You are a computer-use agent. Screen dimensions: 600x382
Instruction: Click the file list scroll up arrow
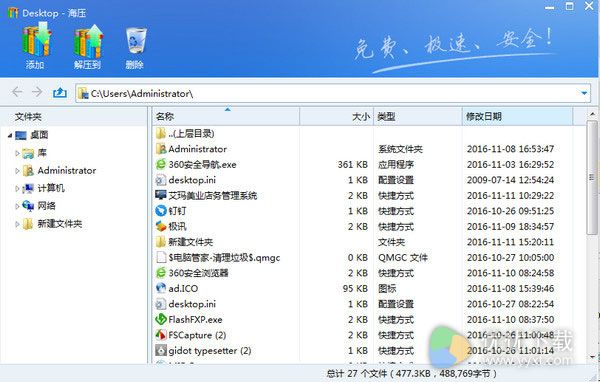tap(592, 114)
